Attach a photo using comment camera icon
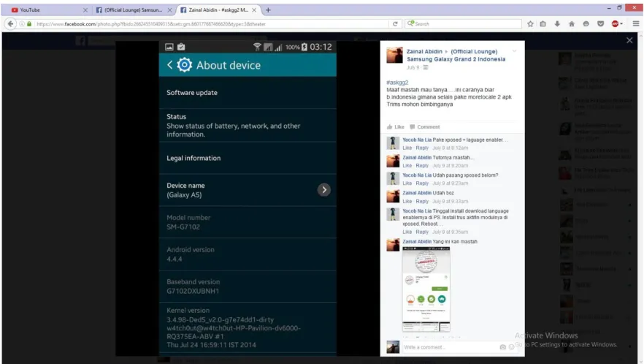The height and width of the screenshot is (364, 644). 502,347
